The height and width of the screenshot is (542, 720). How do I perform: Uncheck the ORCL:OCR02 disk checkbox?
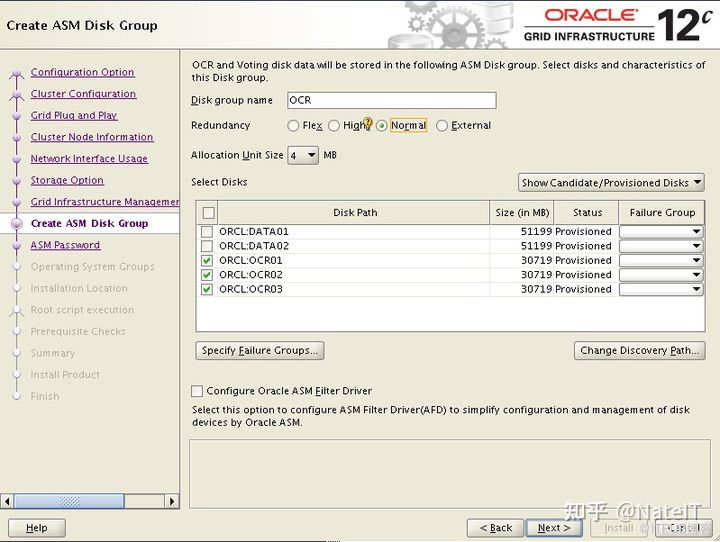207,275
